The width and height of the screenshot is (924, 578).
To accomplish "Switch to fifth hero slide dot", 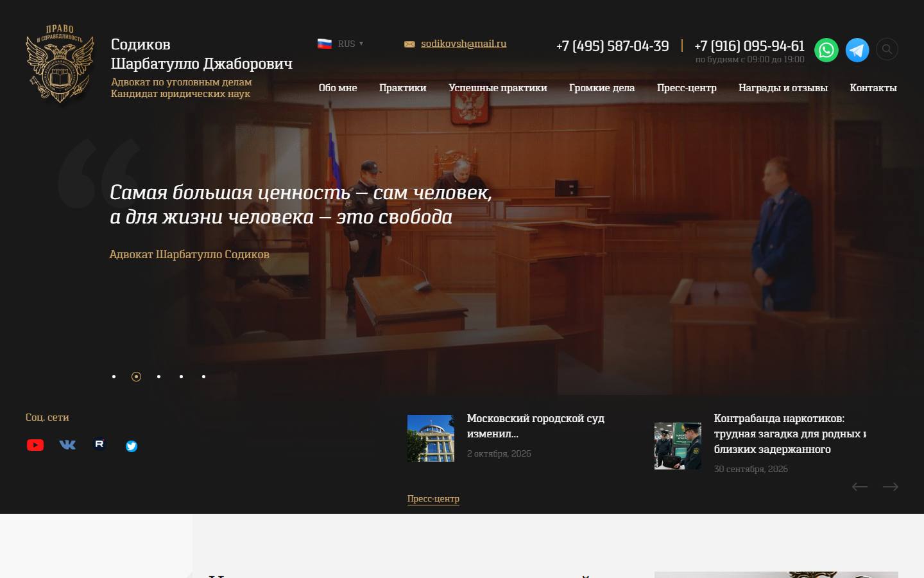I will [203, 376].
